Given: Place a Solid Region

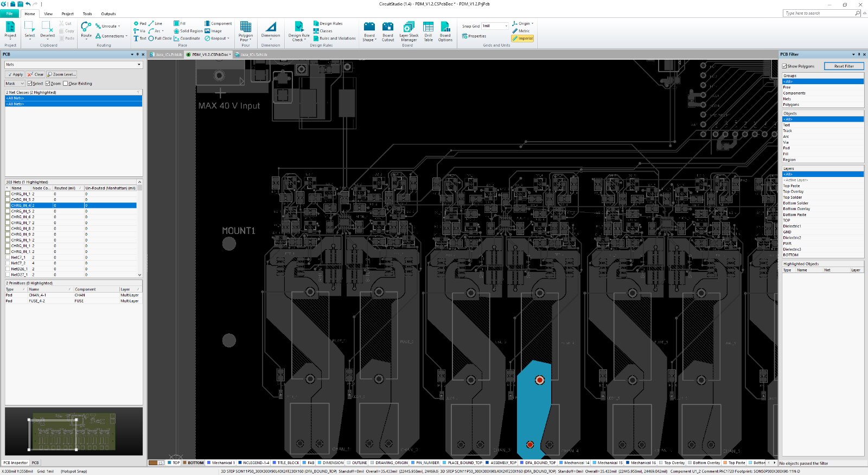Looking at the screenshot, I should point(188,31).
